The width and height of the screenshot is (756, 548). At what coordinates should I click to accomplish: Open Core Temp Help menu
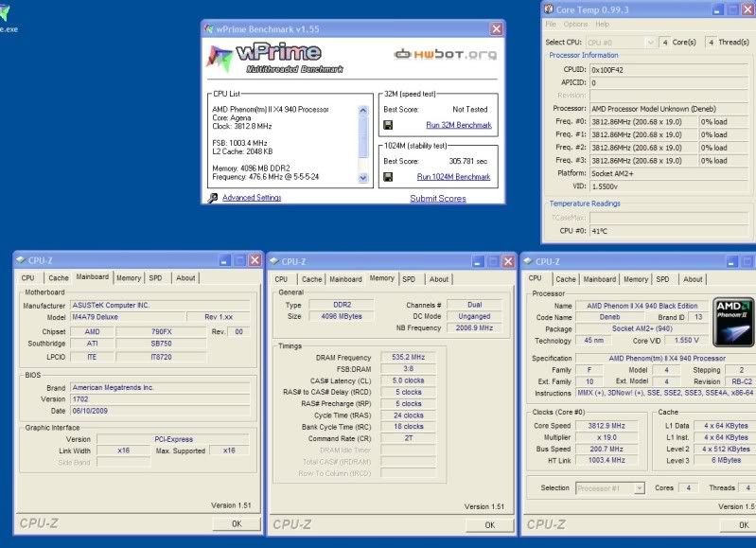(x=602, y=24)
